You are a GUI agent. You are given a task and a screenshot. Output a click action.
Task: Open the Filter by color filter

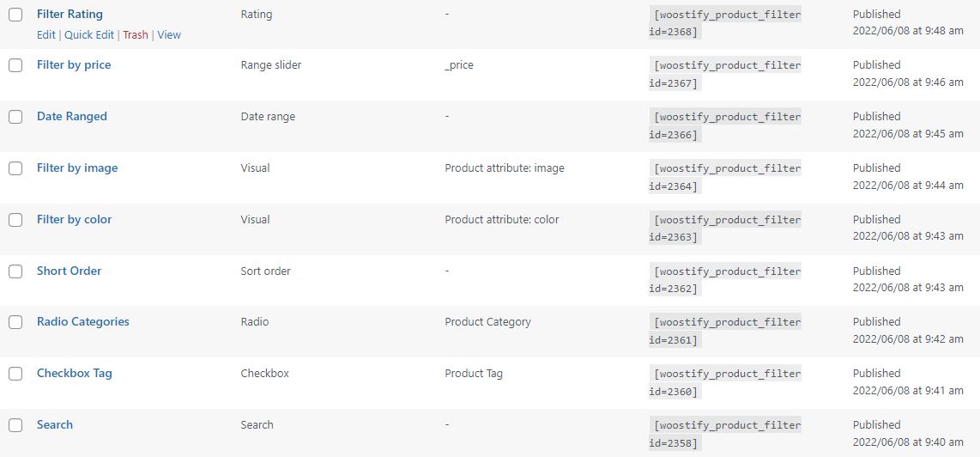point(75,219)
